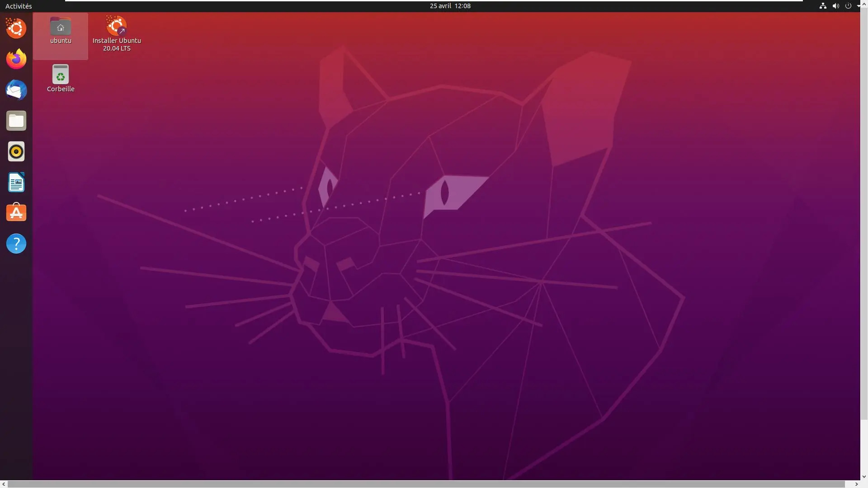Screen dimensions: 868x488
Task: Click the volume speaker icon in top bar
Action: pyautogui.click(x=835, y=6)
